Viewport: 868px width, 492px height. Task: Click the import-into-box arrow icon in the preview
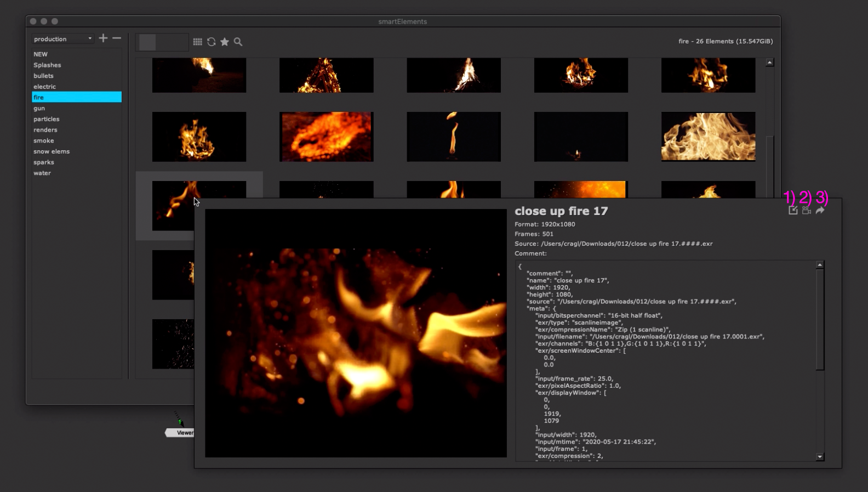tap(793, 210)
